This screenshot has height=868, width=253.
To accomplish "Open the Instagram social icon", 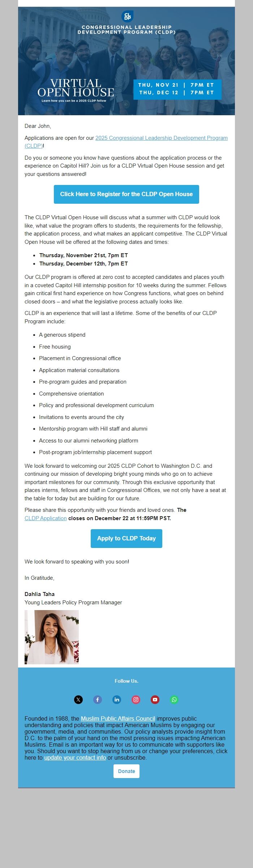I will pyautogui.click(x=136, y=699).
